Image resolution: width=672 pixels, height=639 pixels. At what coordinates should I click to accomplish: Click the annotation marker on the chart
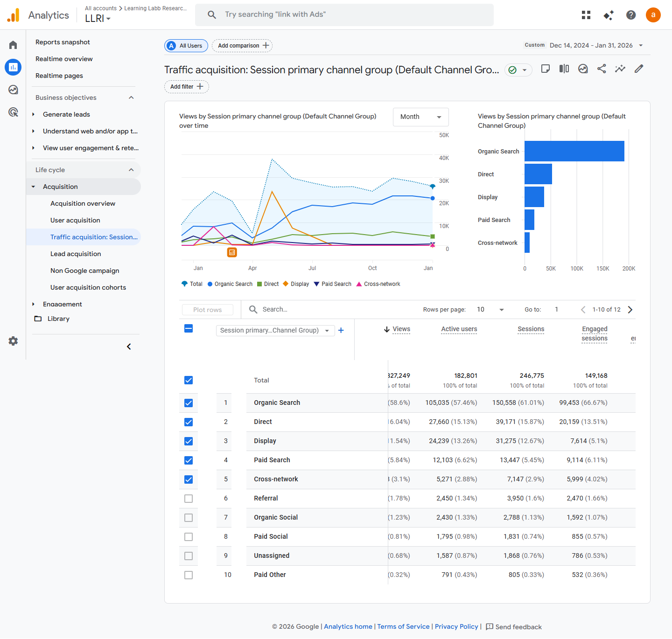tap(232, 252)
